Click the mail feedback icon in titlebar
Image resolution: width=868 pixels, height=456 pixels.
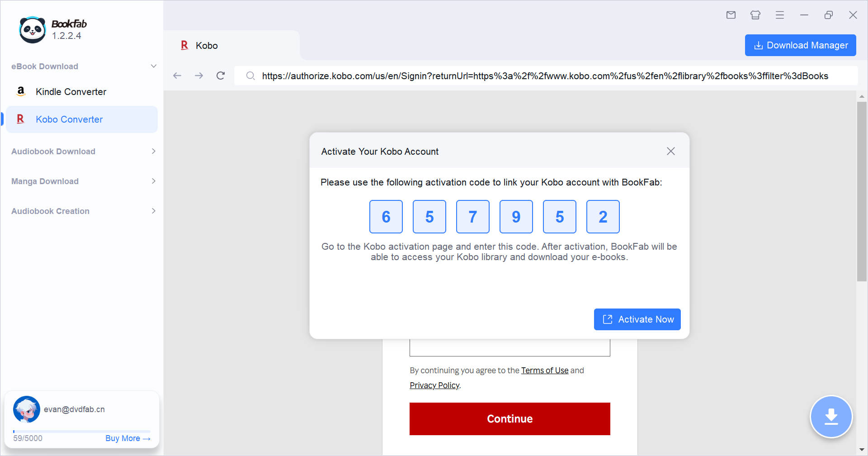point(731,15)
